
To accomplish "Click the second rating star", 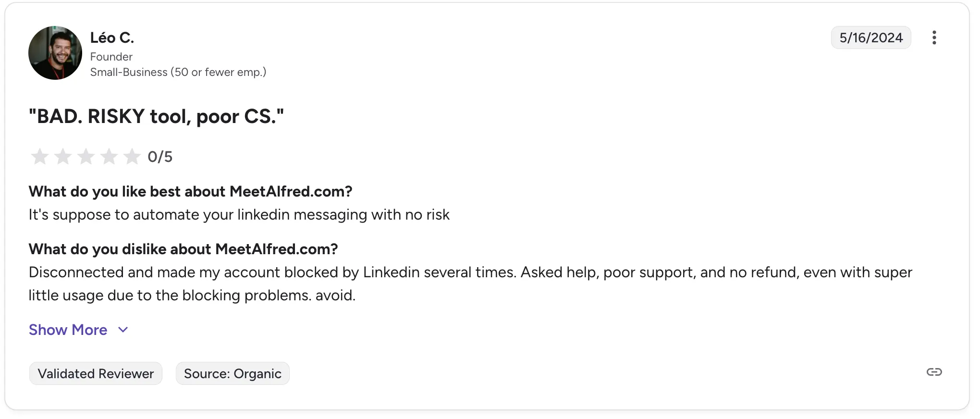I will [x=63, y=157].
